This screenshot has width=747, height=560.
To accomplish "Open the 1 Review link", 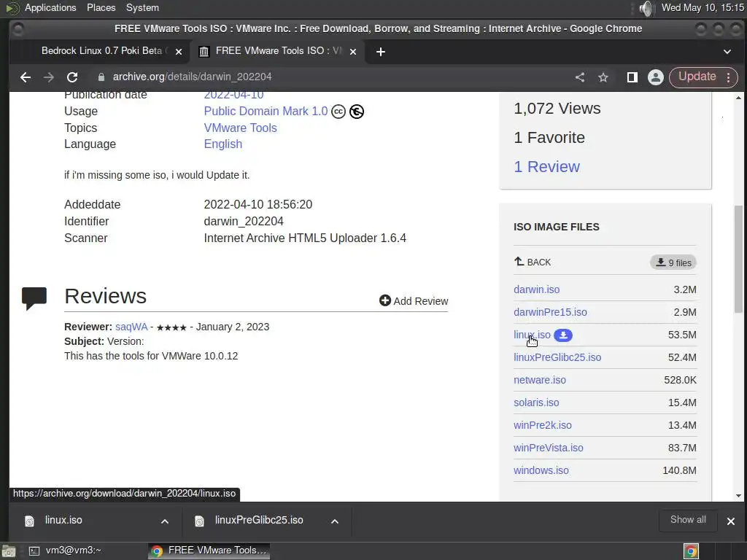I will pos(546,167).
